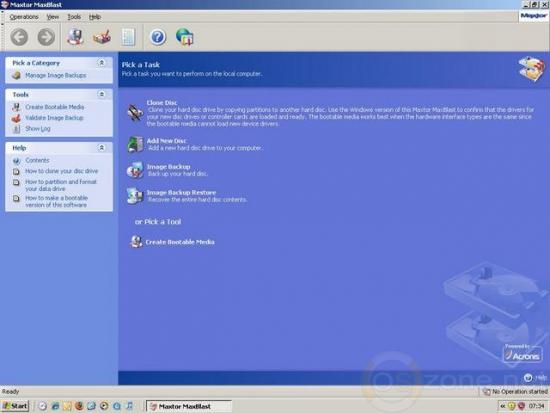The image size is (550, 413).
Task: Open the Operations menu
Action: 24,16
